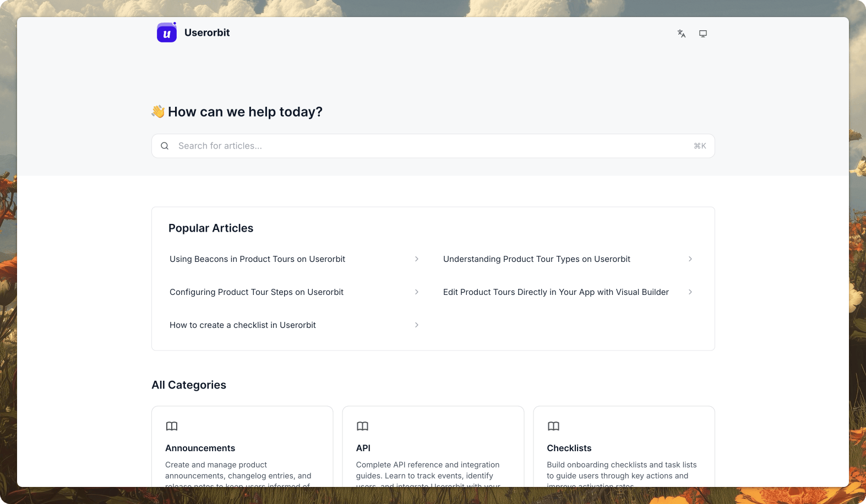Open Using Beacons in Product Tours article

click(257, 259)
